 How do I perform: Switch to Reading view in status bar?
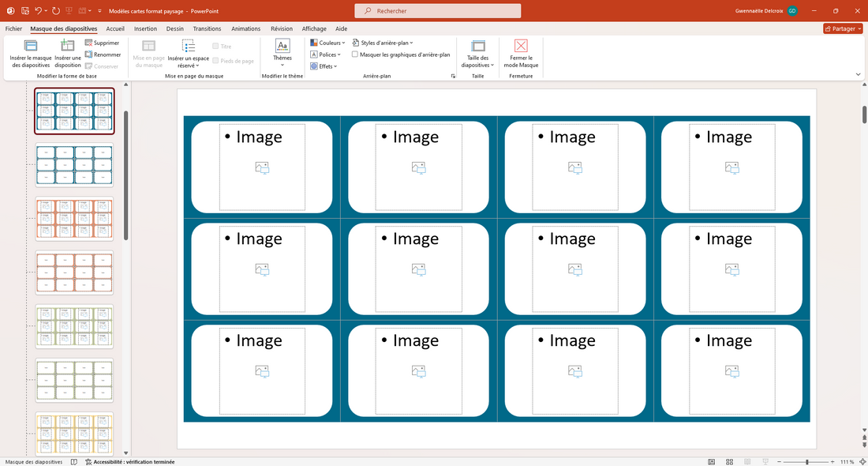point(747,461)
